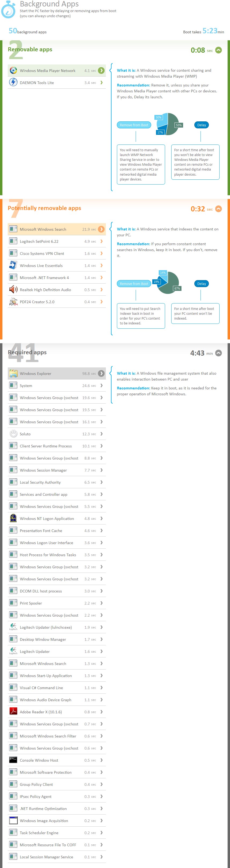Select the Local Security Authority row
Viewport: 230px width, 868px height.
coord(57,482)
